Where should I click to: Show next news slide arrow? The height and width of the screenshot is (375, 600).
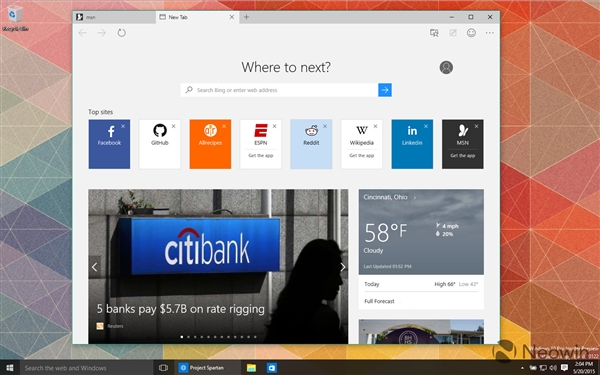coord(342,267)
